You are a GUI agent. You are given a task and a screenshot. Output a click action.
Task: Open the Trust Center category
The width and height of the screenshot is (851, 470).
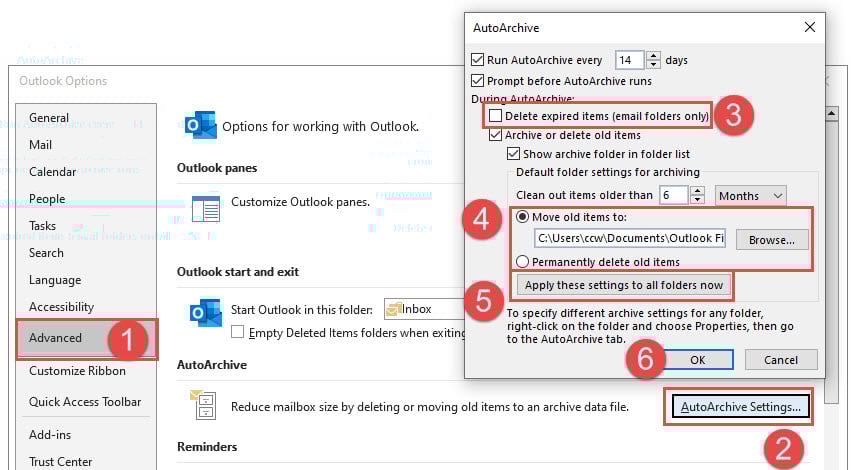[60, 462]
